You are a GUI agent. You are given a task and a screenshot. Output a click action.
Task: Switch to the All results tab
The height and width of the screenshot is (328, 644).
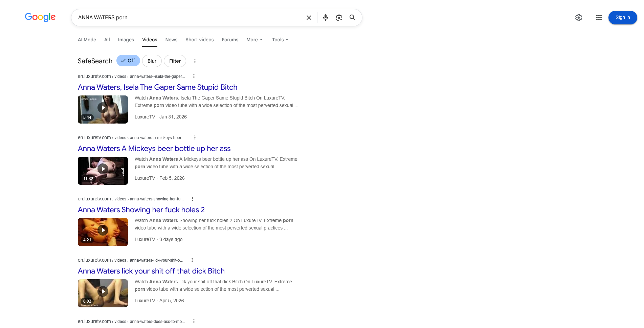point(107,40)
